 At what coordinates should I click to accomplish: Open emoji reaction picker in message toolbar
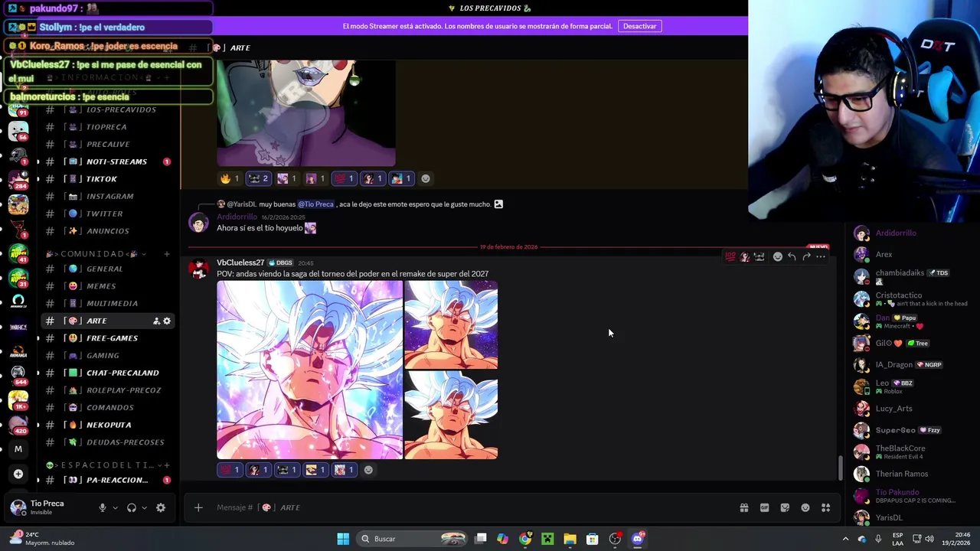(777, 257)
